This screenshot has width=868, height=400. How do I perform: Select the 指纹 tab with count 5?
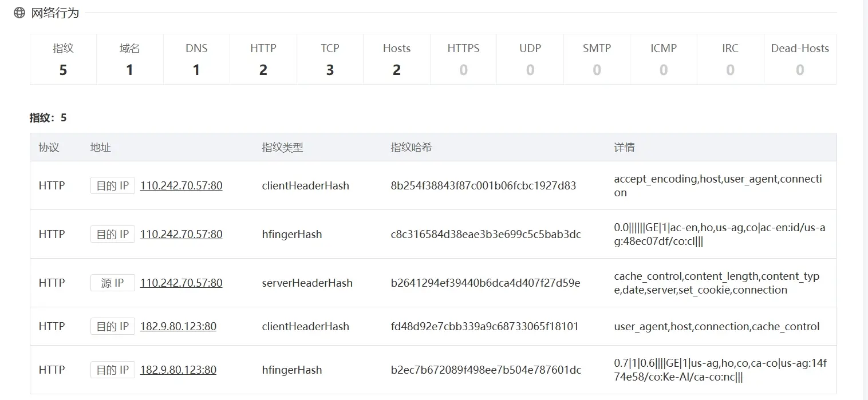[63, 59]
